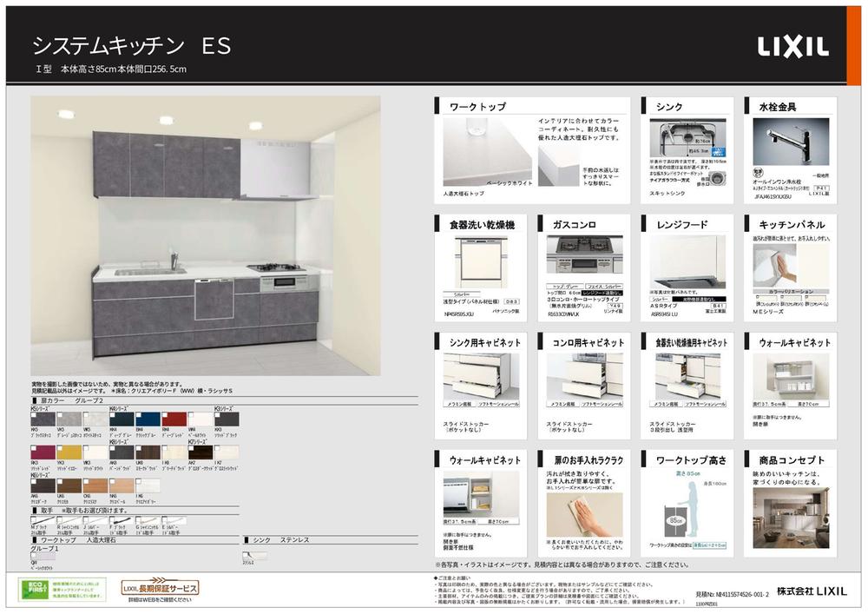Image resolution: width=868 pixels, height=614 pixels.
Task: Click the main kitchen rendering image
Action: [206, 234]
